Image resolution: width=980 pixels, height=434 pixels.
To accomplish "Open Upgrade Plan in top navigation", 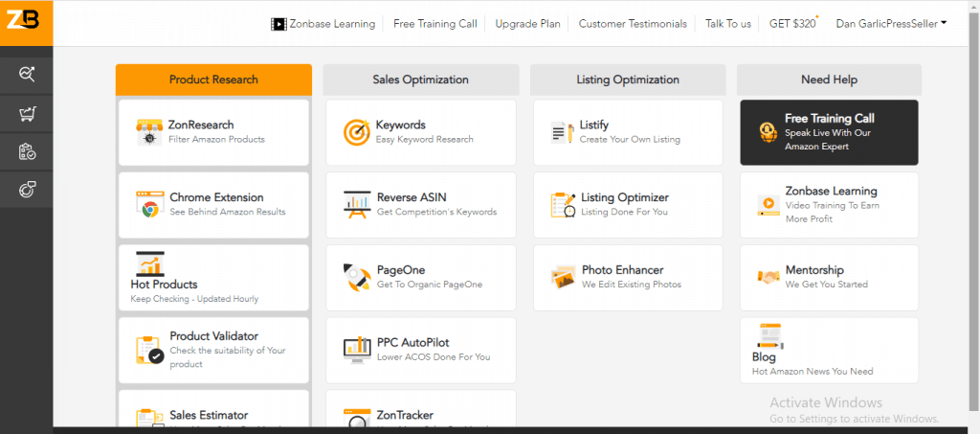I will 527,24.
